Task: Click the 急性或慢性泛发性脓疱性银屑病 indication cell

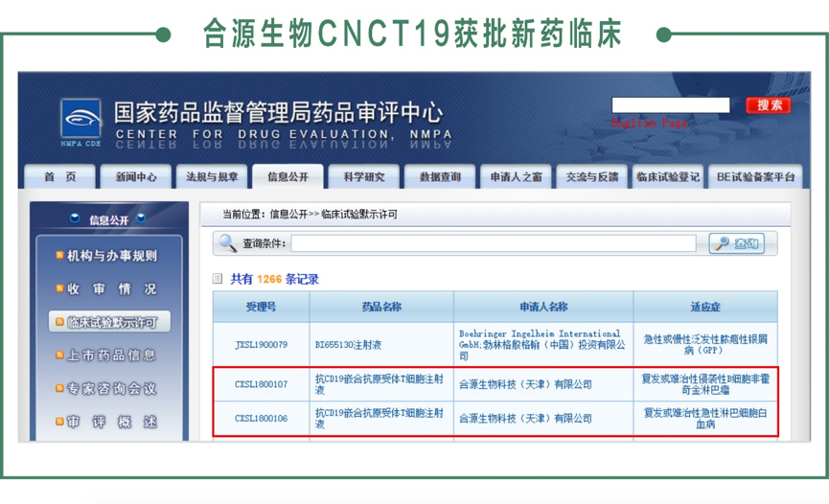Action: click(705, 345)
